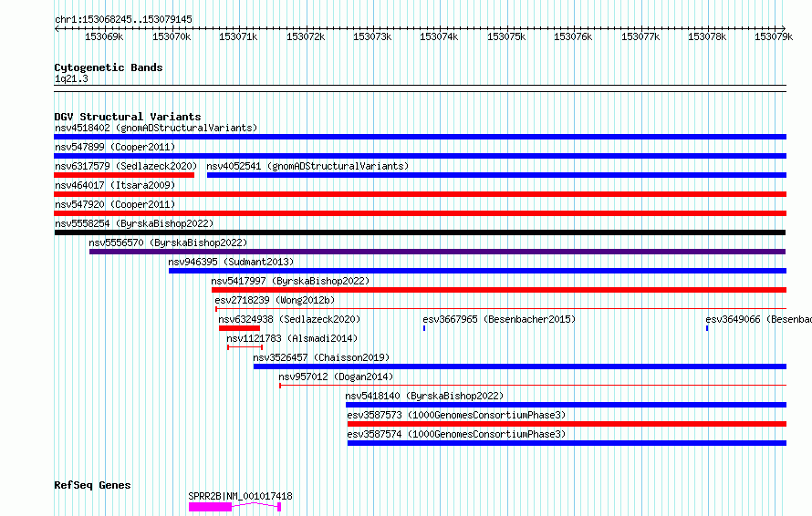Open nsv1121783 (Alsmadi2014) label
This screenshot has height=516, width=812.
(x=292, y=338)
